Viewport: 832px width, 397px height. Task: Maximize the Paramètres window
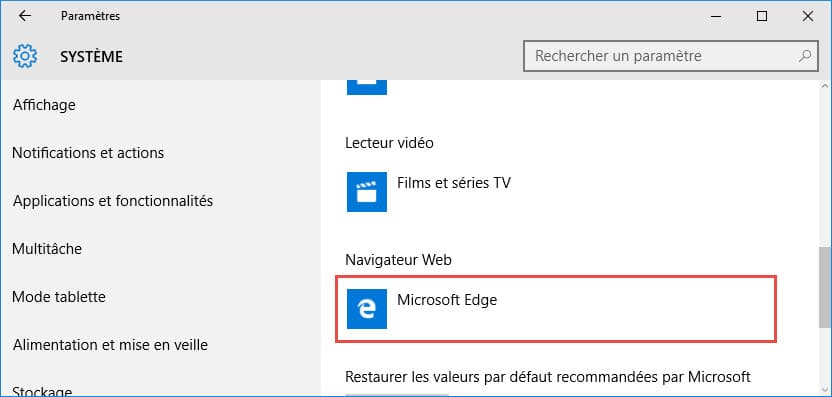coord(762,16)
